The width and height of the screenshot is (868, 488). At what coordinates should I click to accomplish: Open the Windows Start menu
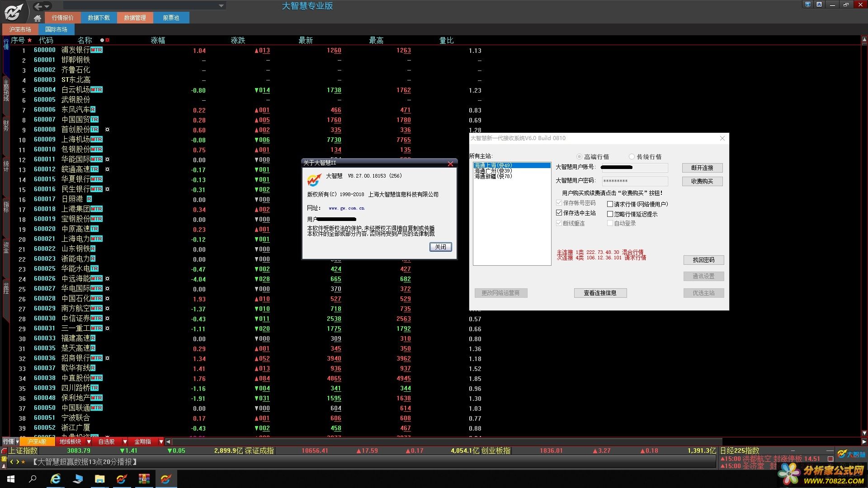point(11,479)
